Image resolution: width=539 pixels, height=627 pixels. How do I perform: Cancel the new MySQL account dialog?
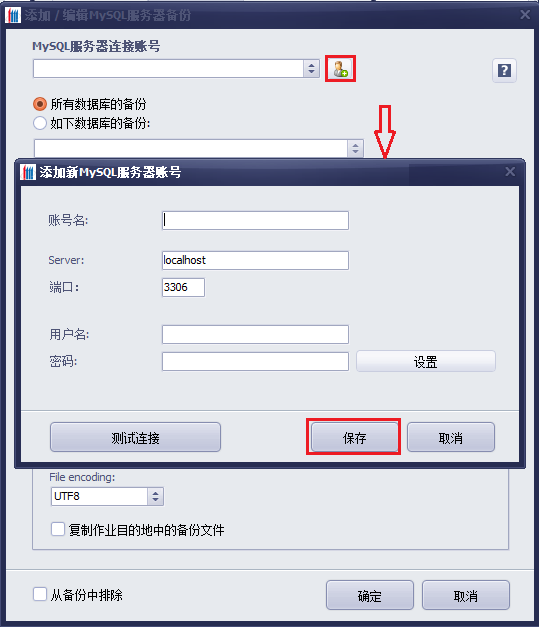(x=451, y=437)
